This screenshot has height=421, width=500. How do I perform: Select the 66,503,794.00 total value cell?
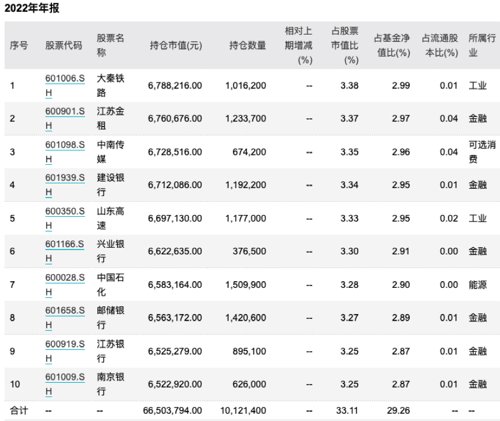point(172,410)
